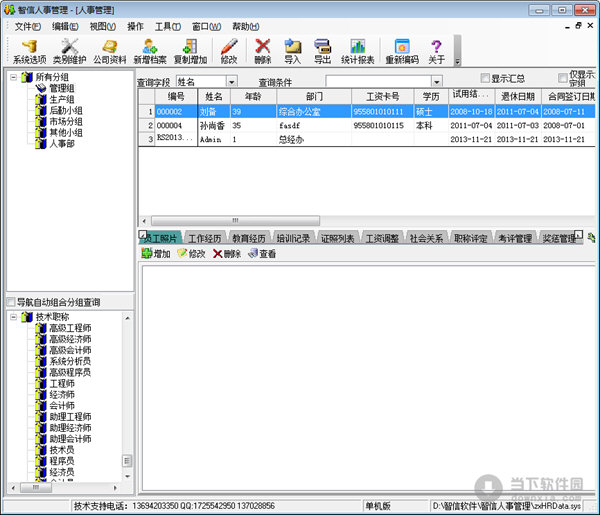
Task: Click the 修改 pencil toolbar icon
Action: [229, 52]
